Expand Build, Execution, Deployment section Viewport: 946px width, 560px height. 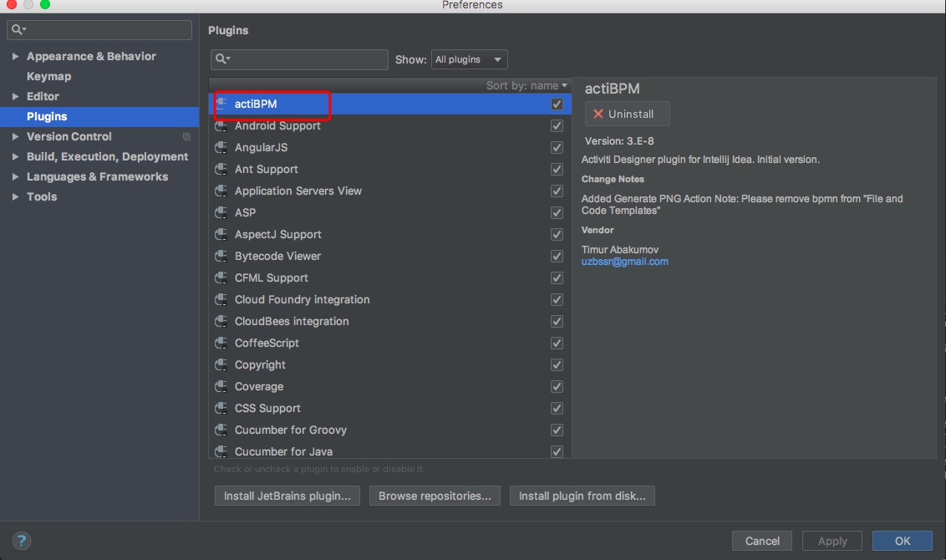tap(15, 156)
